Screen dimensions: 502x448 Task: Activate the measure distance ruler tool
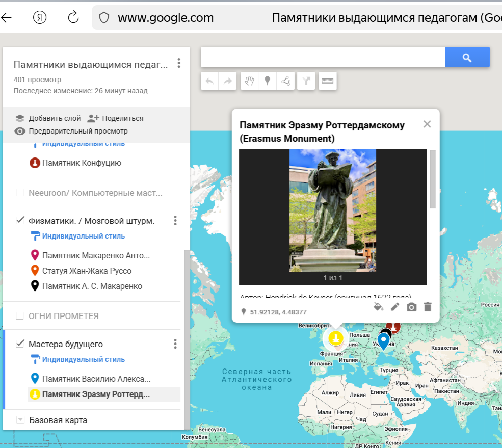[x=328, y=81]
